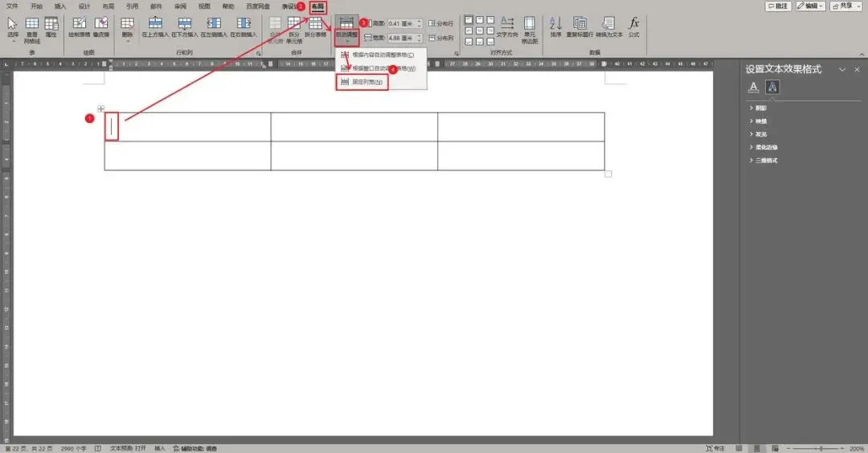The height and width of the screenshot is (453, 868).
Task: Expand the 柔化边缘 soft edges section
Action: click(x=764, y=148)
